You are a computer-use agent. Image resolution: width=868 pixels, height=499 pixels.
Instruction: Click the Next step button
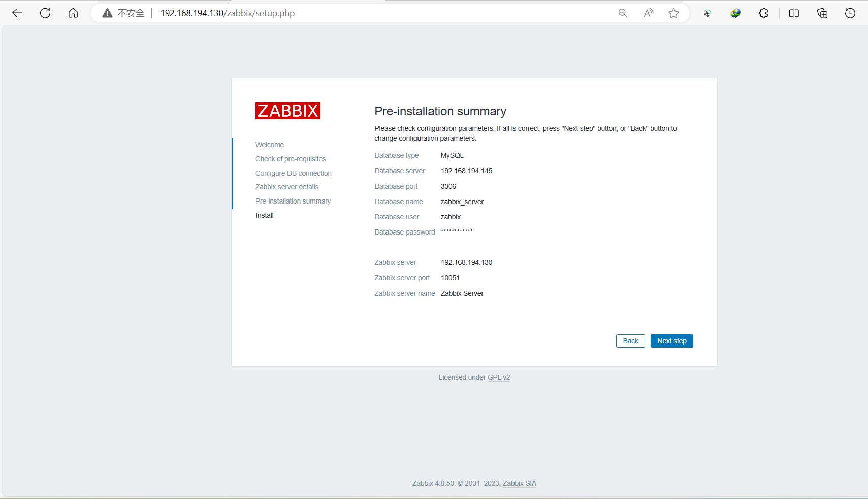point(671,341)
